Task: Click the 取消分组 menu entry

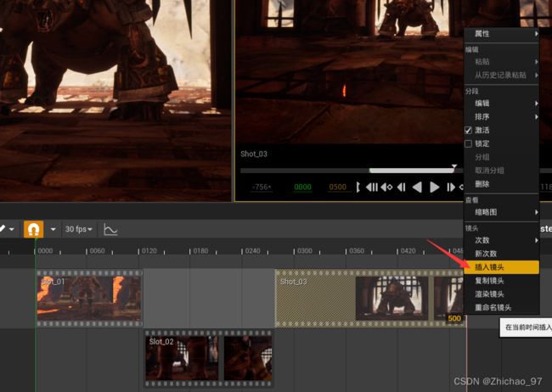Action: click(502, 171)
